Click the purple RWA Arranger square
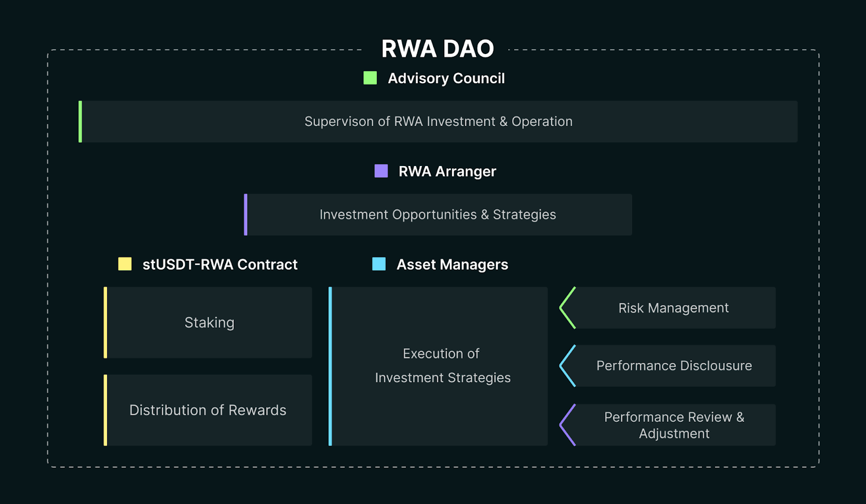Image resolution: width=866 pixels, height=504 pixels. pos(381,171)
